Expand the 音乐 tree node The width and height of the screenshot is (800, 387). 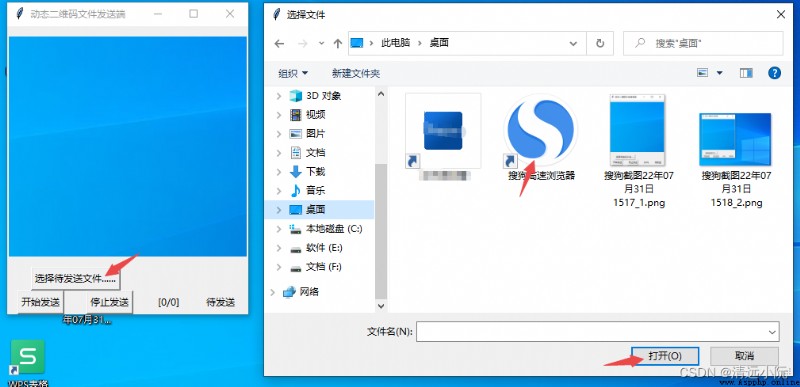pos(279,191)
